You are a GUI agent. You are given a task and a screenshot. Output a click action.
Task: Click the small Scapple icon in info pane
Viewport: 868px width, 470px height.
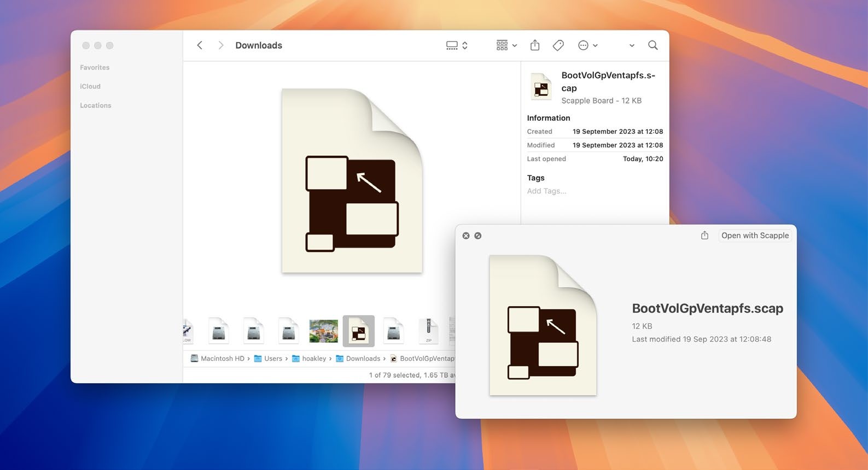[x=541, y=87]
